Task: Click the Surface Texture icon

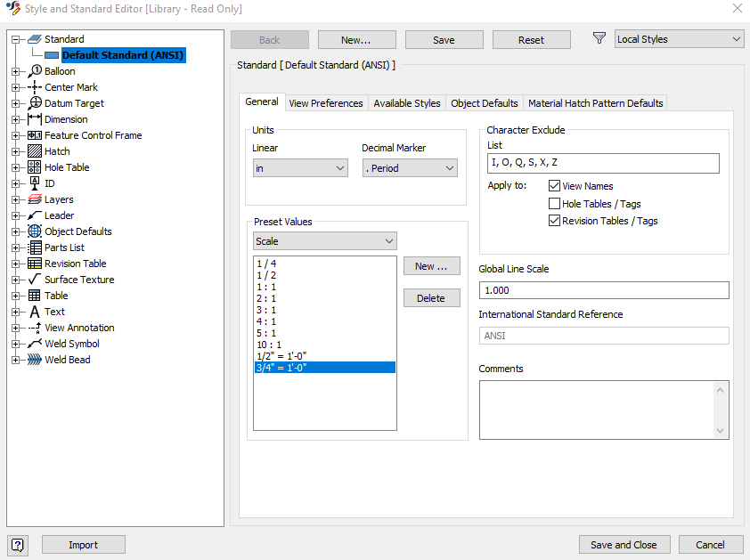Action: tap(33, 279)
